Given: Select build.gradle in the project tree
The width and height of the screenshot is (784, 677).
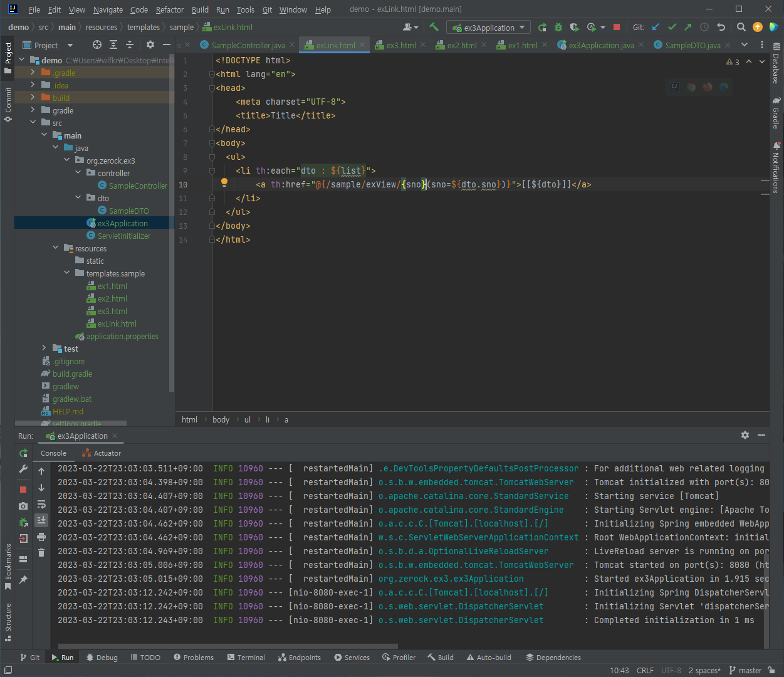Looking at the screenshot, I should 72,374.
